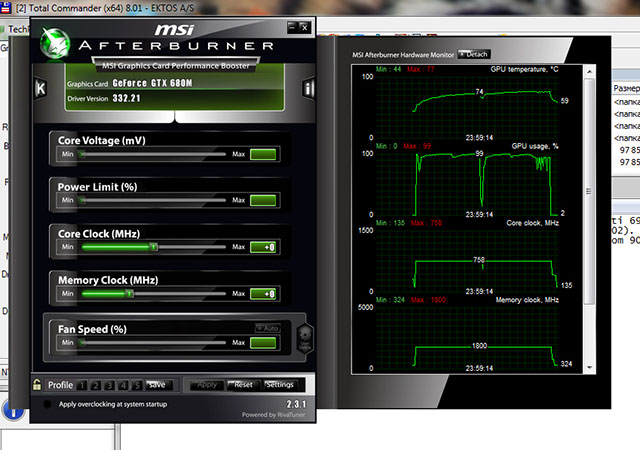Click the Fan Speed slider track
The image size is (640, 450).
pyautogui.click(x=153, y=343)
